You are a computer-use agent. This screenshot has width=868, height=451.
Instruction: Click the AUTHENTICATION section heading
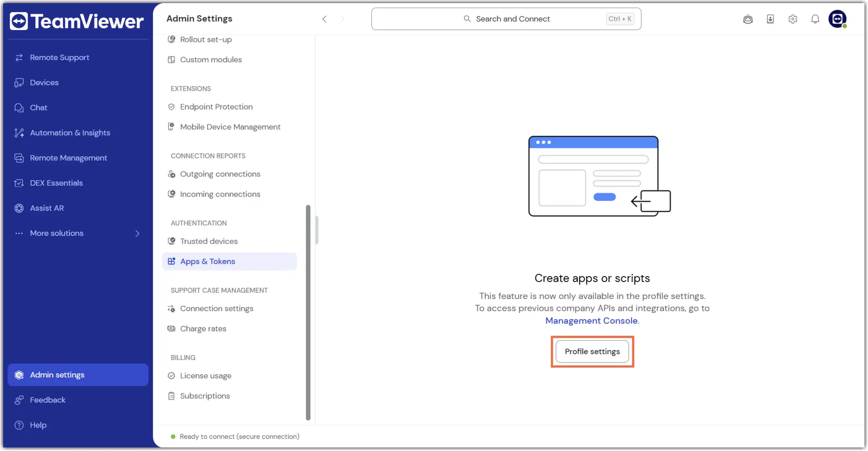pos(199,223)
